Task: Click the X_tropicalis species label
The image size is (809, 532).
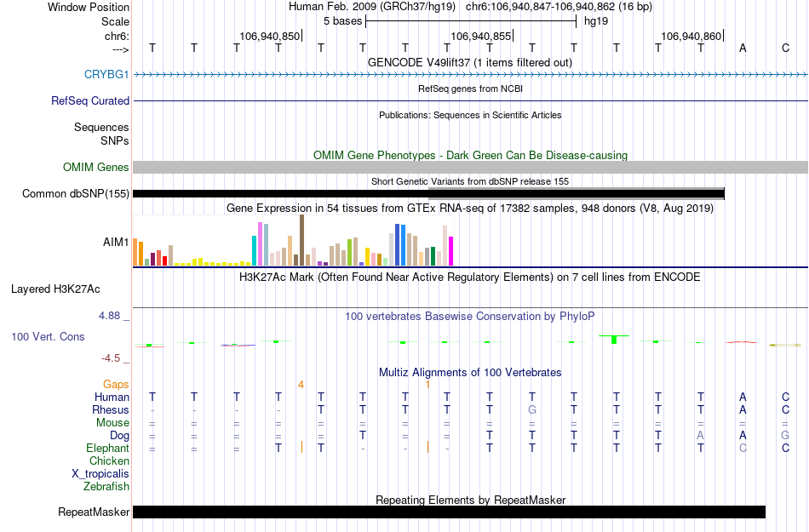Action: [100, 474]
